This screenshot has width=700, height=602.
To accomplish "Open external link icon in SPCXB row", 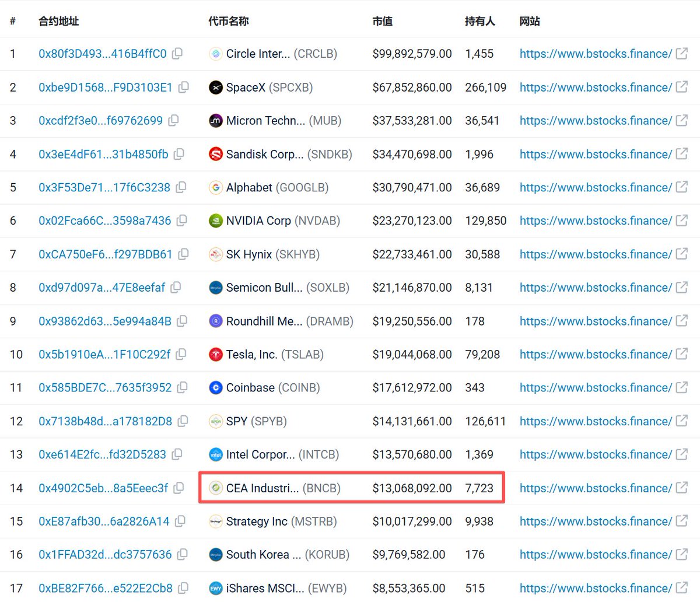I will (681, 87).
